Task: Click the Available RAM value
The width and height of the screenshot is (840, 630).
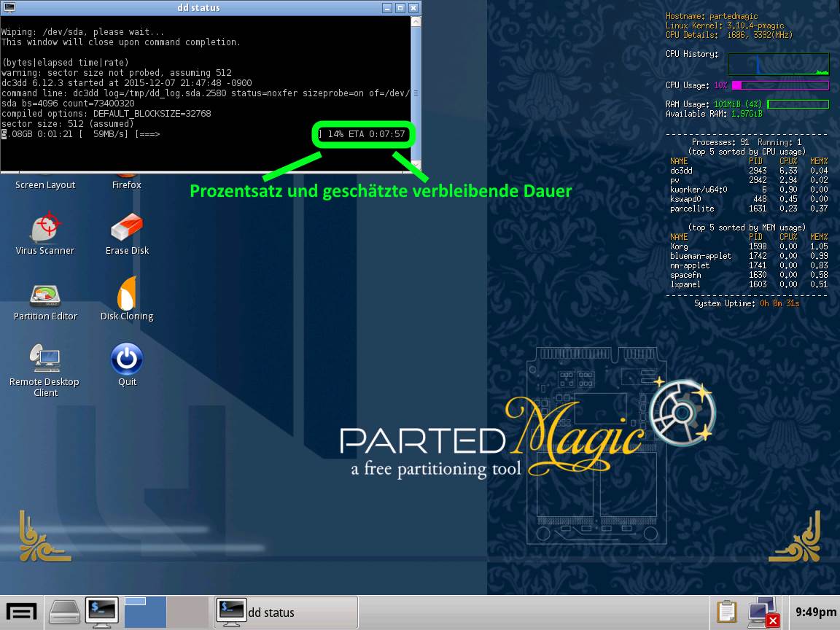Action: click(746, 114)
